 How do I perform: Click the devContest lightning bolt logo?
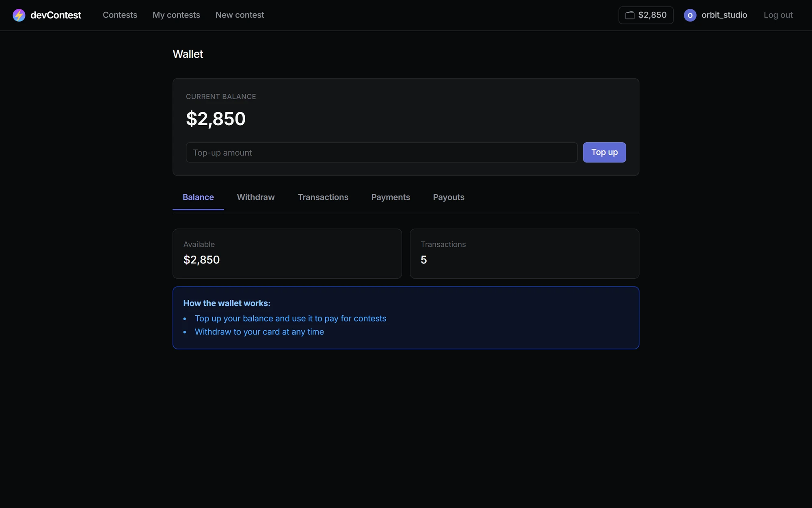tap(19, 15)
